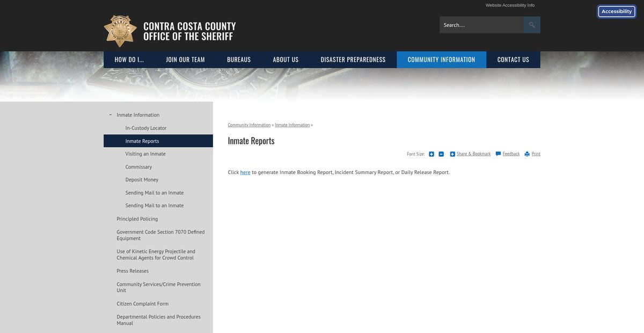Open the How Do I... menu
The width and height of the screenshot is (644, 333).
tap(129, 60)
